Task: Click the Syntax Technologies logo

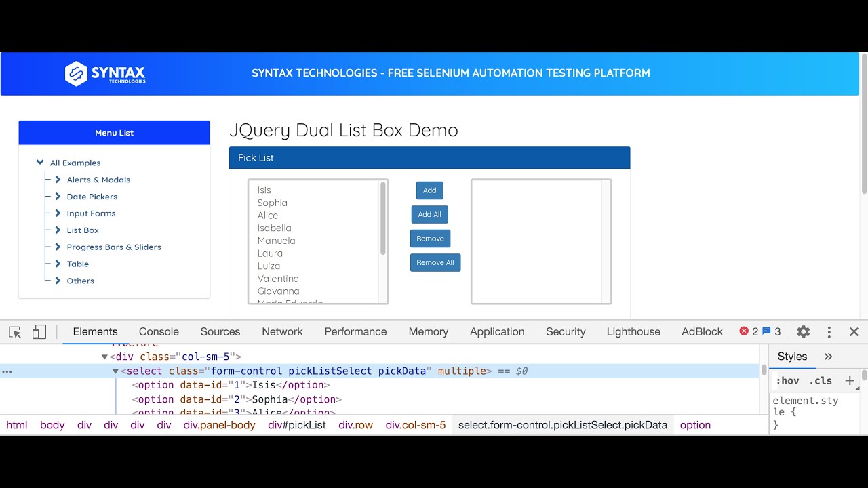Action: click(x=105, y=73)
